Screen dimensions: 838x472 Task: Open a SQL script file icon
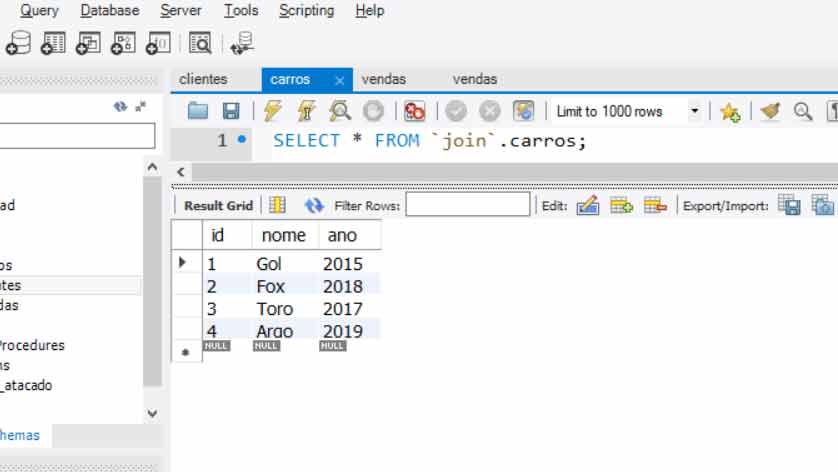(x=198, y=111)
